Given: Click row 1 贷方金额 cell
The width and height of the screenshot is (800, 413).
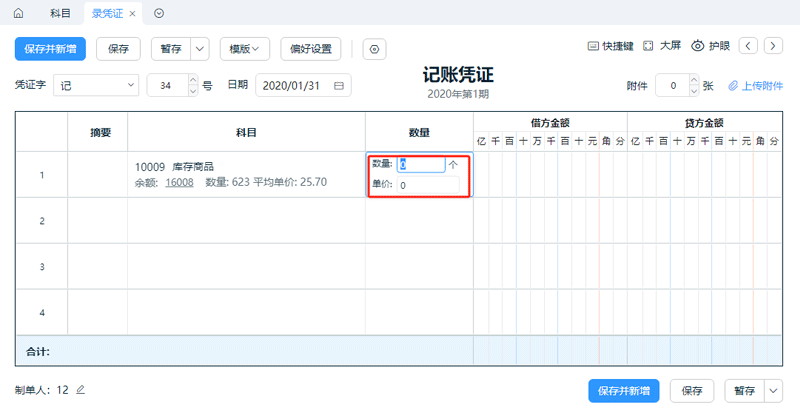Looking at the screenshot, I should pos(704,175).
